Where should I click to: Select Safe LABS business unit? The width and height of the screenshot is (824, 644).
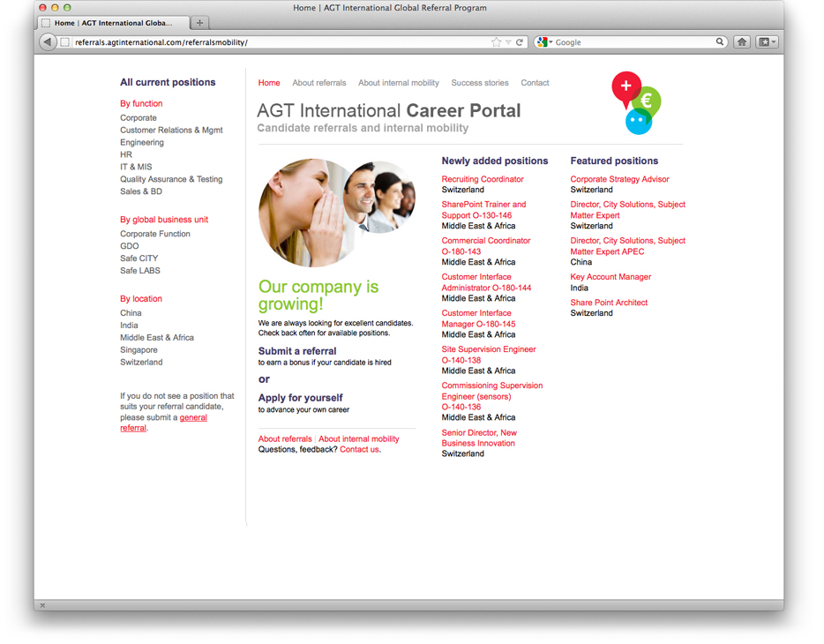click(139, 271)
